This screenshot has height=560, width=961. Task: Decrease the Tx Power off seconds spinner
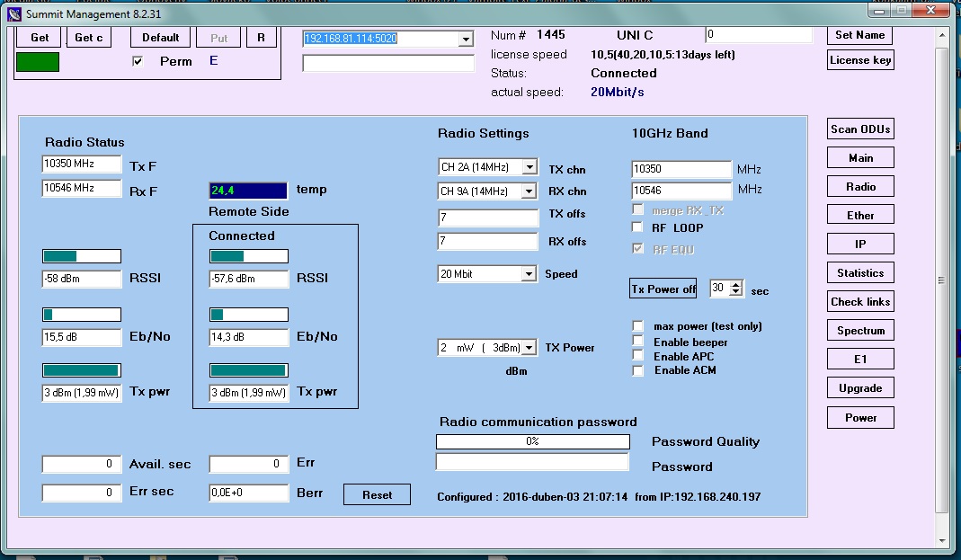point(736,291)
